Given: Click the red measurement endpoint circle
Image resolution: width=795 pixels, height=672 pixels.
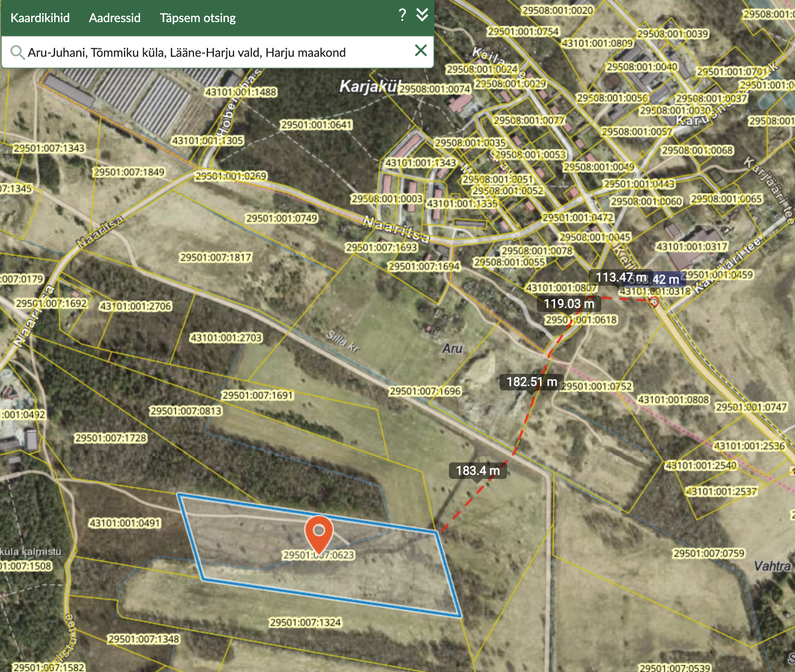Looking at the screenshot, I should [x=654, y=302].
